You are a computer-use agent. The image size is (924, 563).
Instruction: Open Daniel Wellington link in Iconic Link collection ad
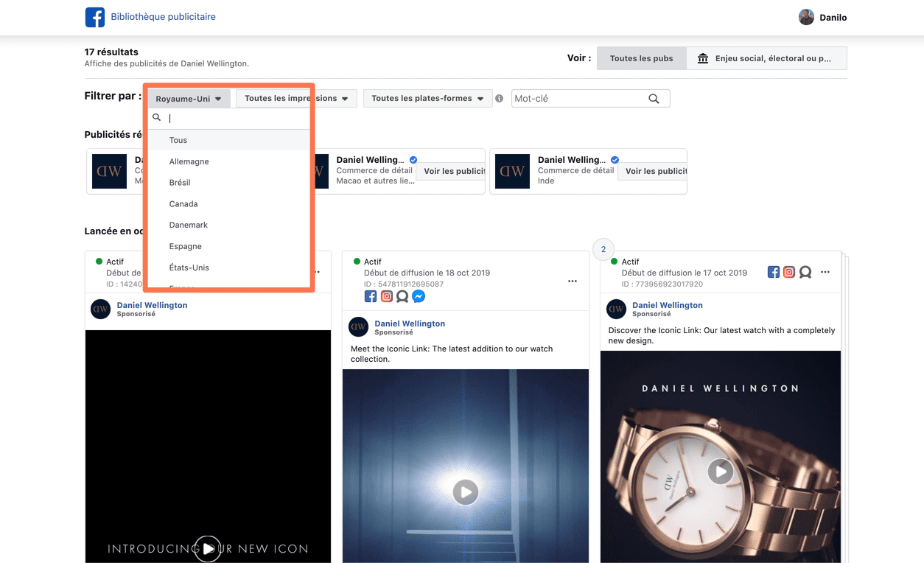click(410, 324)
